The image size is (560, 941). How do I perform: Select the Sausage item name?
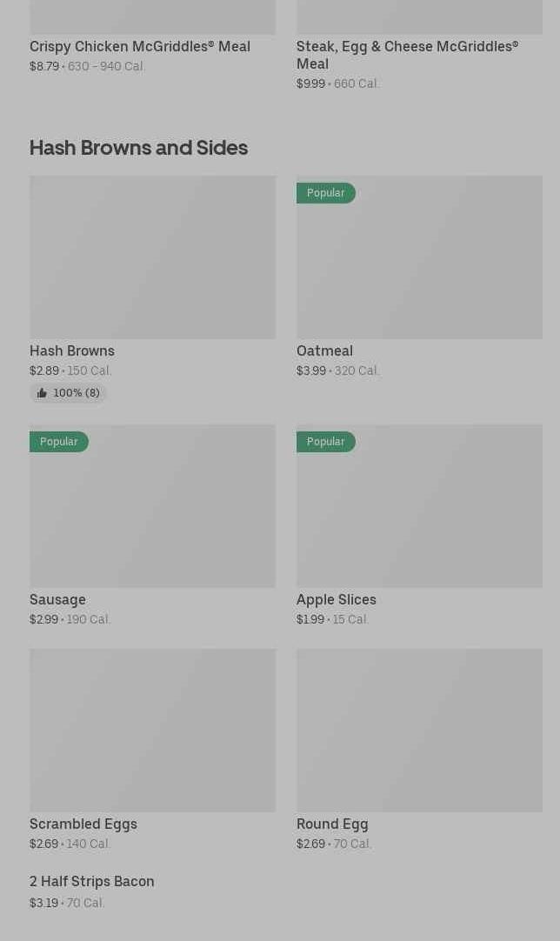tap(57, 599)
